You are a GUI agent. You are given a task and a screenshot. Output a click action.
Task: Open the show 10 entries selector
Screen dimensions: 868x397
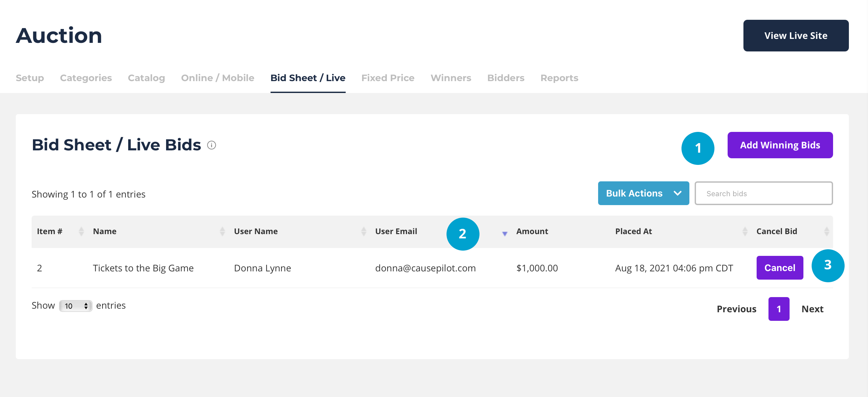[x=75, y=306]
